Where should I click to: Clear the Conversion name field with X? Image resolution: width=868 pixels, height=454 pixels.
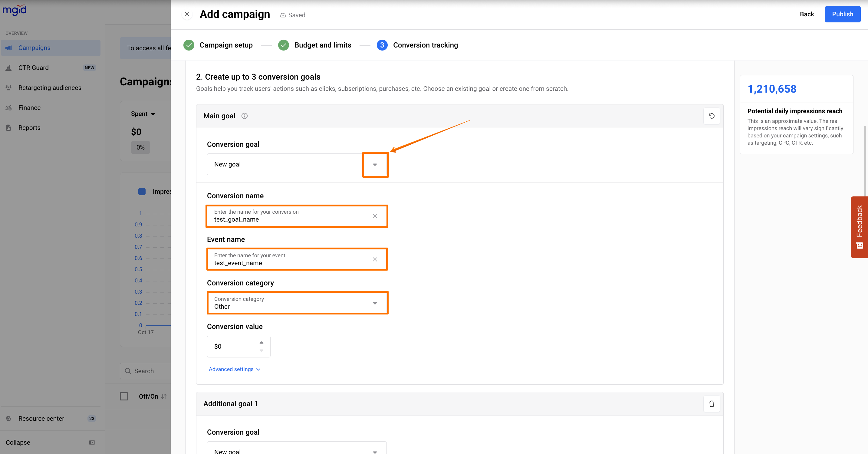[375, 216]
